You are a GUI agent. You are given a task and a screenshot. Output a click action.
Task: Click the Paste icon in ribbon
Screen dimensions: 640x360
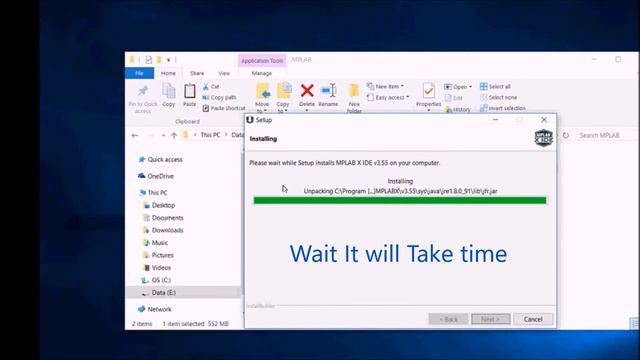click(x=189, y=91)
